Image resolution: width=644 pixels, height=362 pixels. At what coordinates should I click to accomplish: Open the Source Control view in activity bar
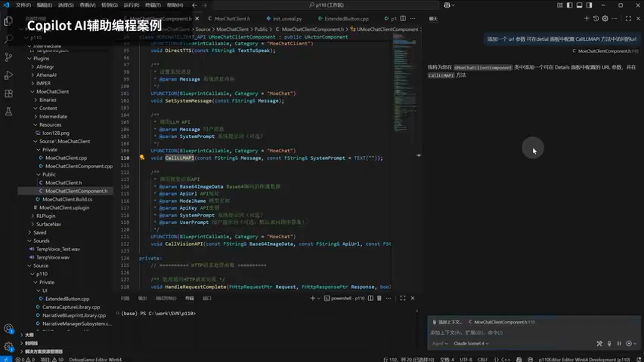[8, 57]
